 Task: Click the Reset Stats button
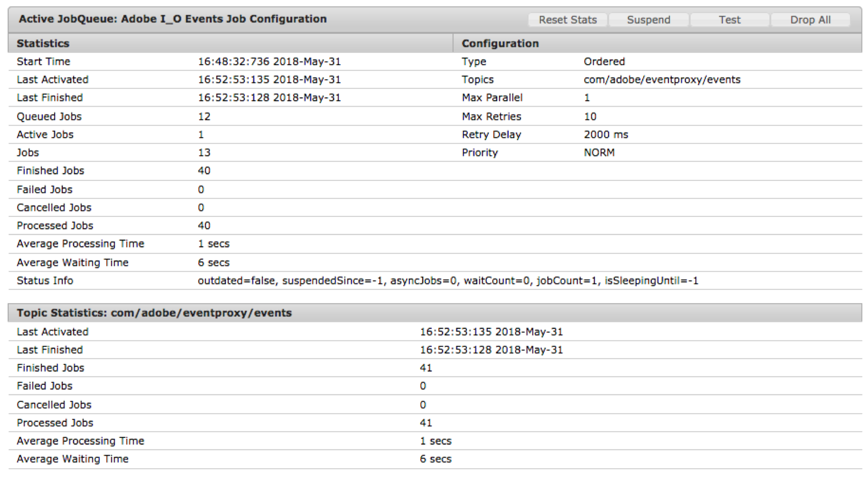(x=567, y=20)
